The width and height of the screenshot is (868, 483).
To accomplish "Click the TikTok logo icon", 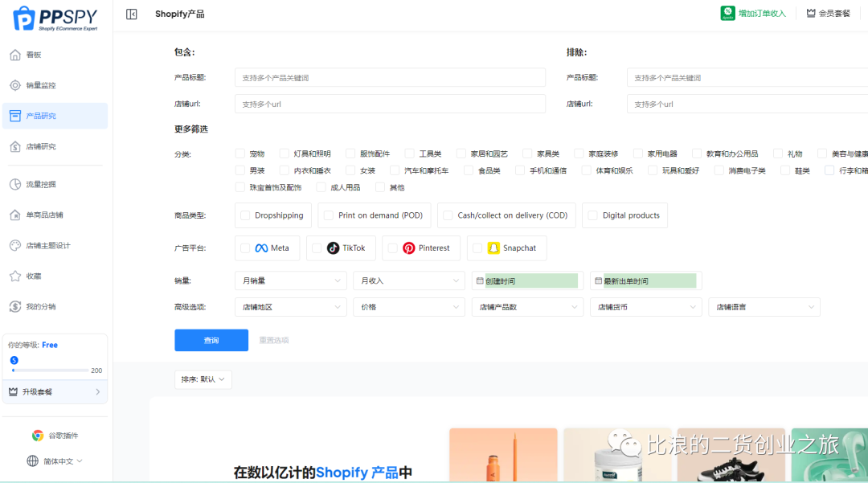I will (333, 248).
